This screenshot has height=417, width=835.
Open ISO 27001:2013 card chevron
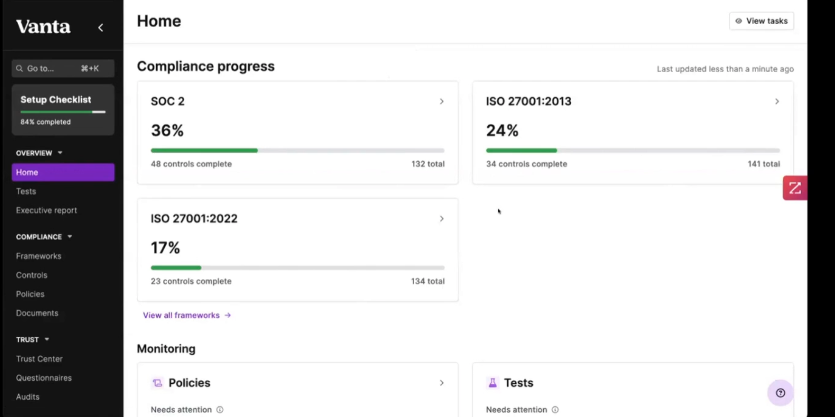[777, 101]
